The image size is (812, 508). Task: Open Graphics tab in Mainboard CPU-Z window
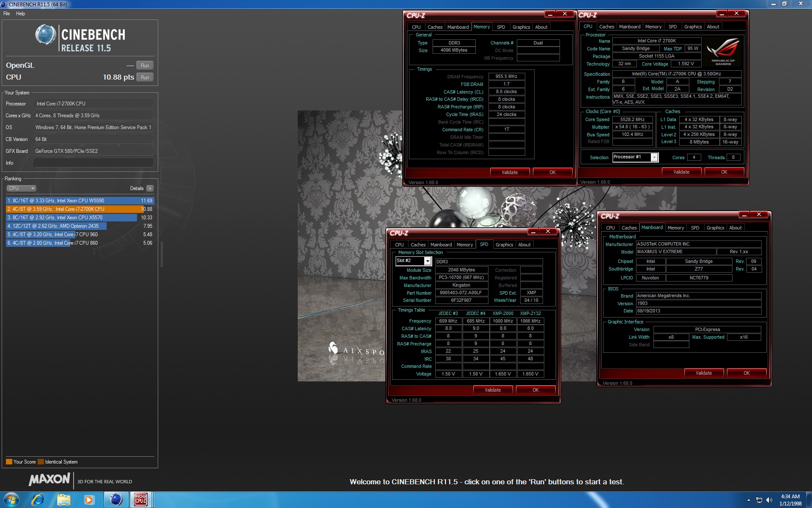tap(715, 228)
